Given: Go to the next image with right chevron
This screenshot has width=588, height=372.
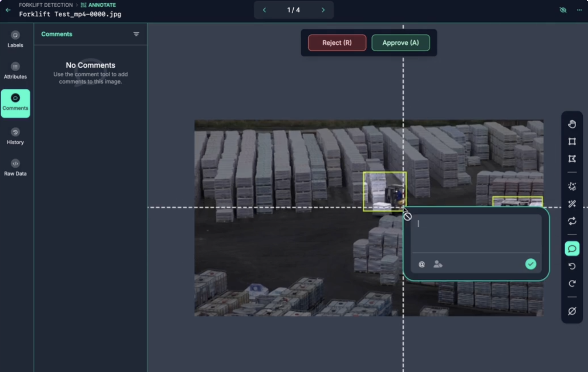Looking at the screenshot, I should (x=323, y=10).
